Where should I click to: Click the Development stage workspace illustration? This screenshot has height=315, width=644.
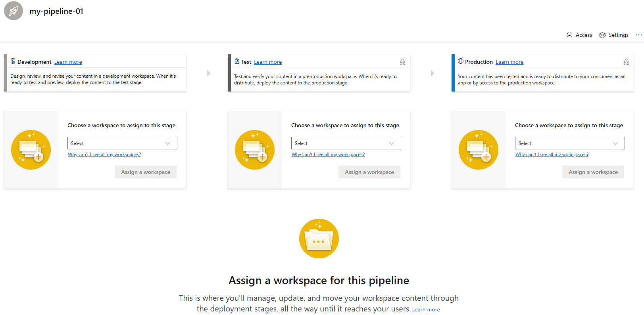[31, 150]
